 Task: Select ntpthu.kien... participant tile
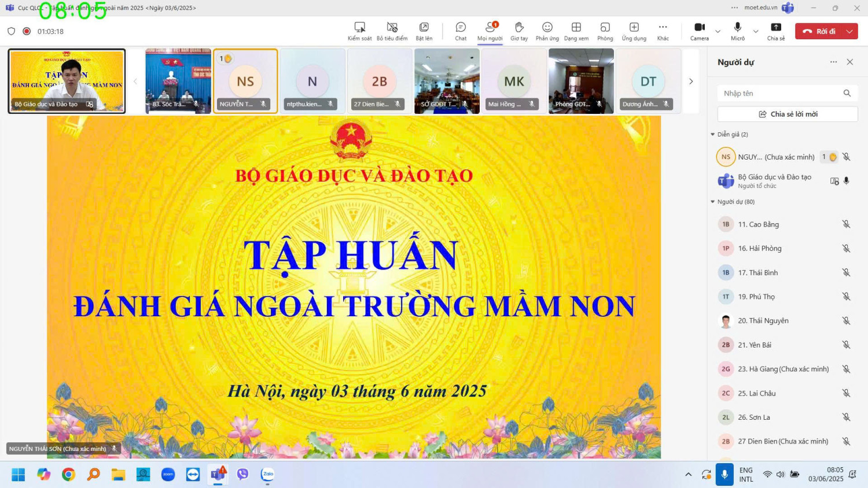(x=312, y=81)
